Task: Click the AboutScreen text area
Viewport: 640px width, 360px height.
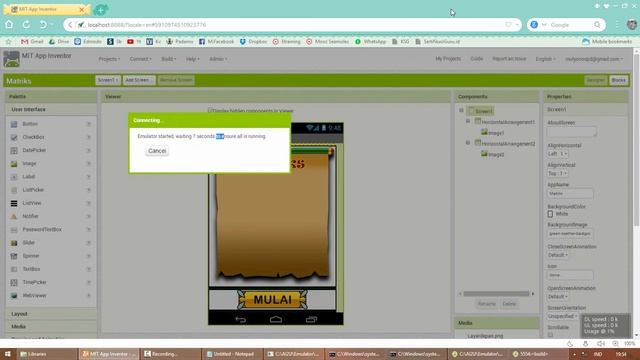Action: coord(571,132)
